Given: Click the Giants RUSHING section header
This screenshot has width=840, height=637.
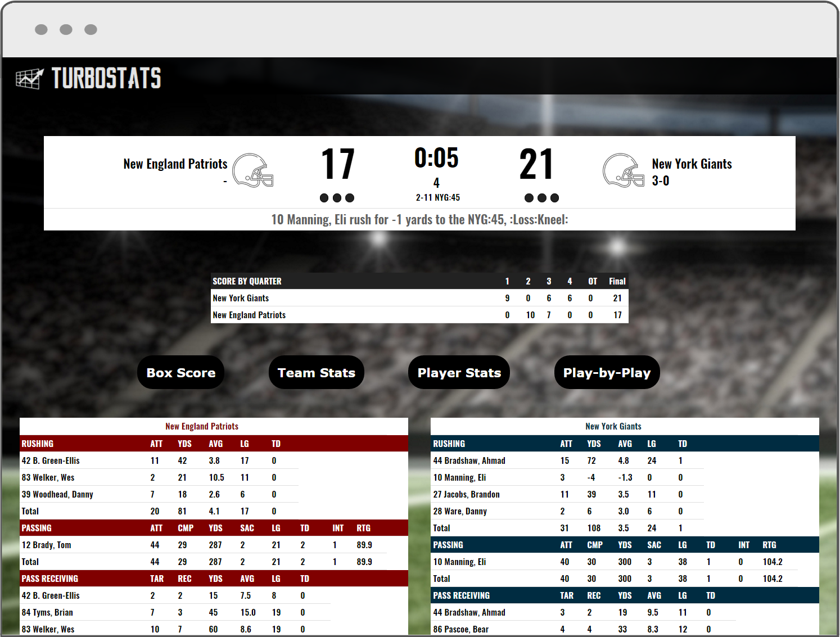Looking at the screenshot, I should point(625,444).
